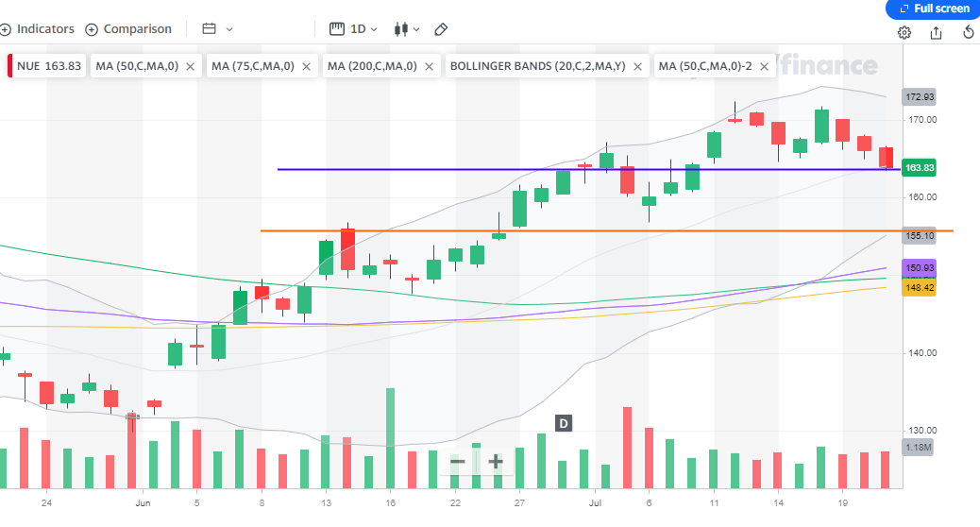Select the pencil drawing tool
This screenshot has height=527, width=980.
coord(441,29)
